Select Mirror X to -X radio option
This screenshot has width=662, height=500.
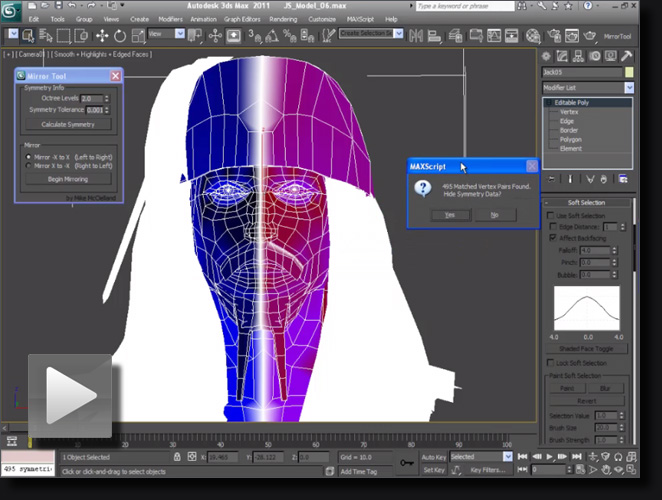(x=29, y=166)
